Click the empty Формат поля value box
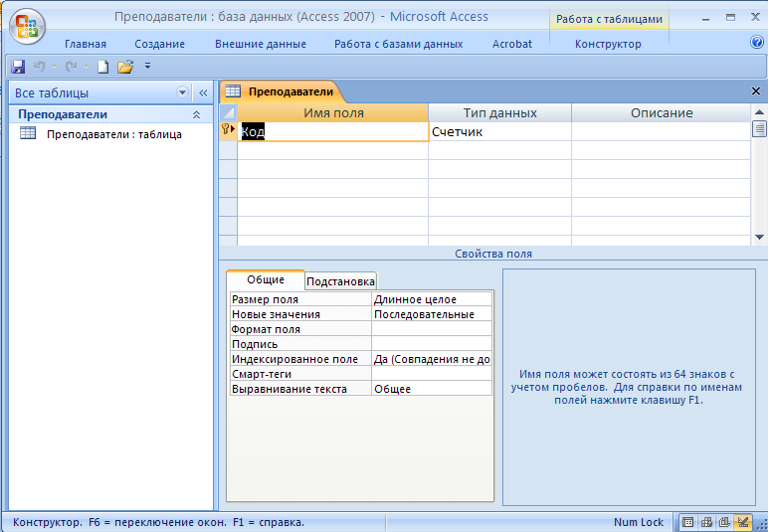Screen dimensions: 768x532 pos(432,329)
